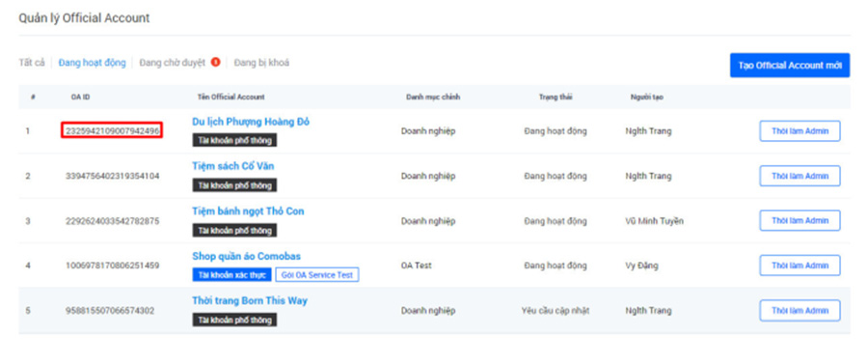
Task: Click the Tài khoản xác thực badge
Action: pos(231,275)
